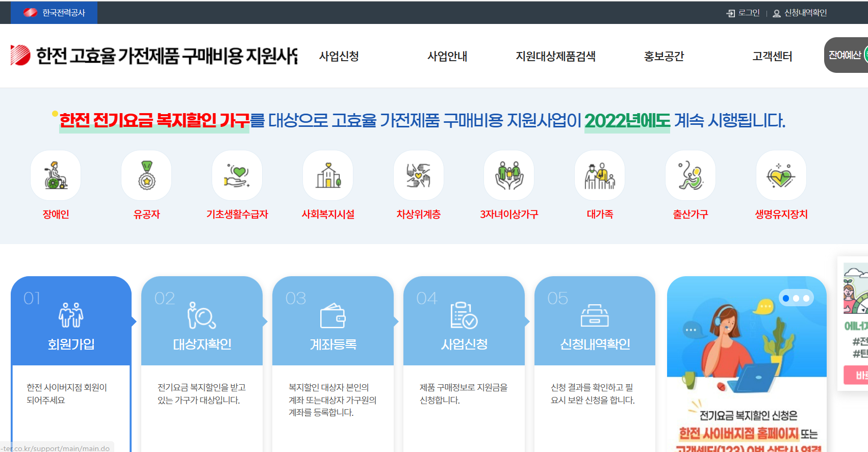Click the red KEPCO logo beside site title
This screenshot has width=868, height=452.
(x=21, y=55)
